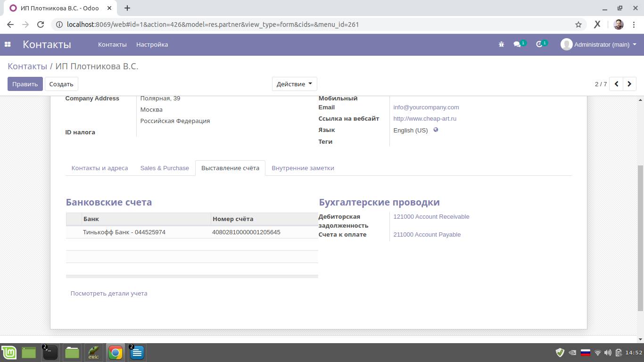Go to next contact record arrow
This screenshot has width=644, height=362.
(629, 84)
